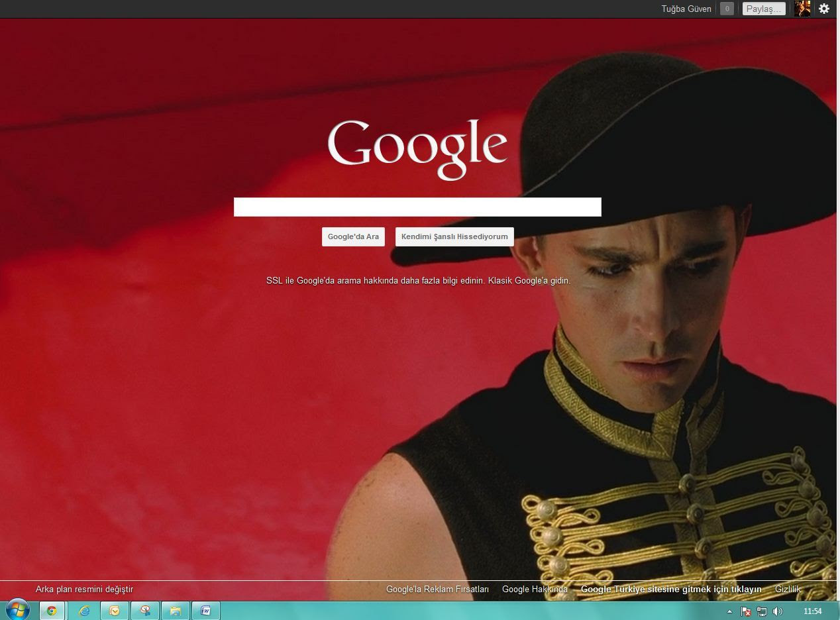Show hidden tray icons arrow
This screenshot has width=840, height=620.
click(729, 611)
